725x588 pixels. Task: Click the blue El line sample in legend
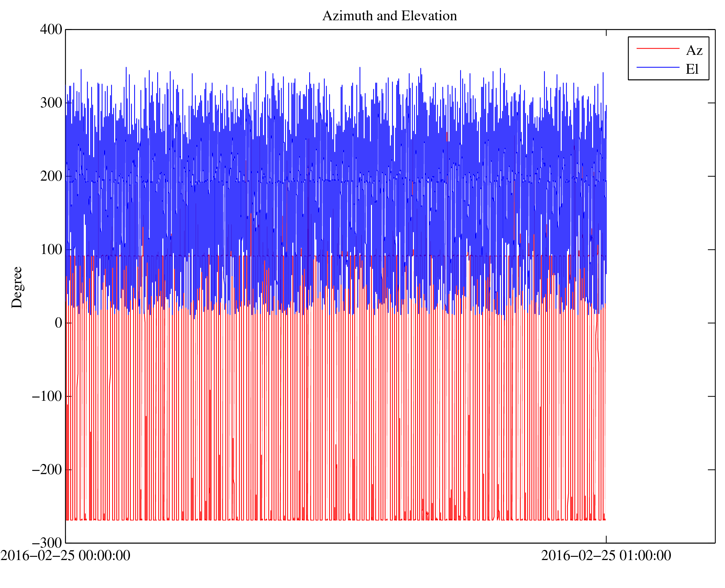pos(658,67)
